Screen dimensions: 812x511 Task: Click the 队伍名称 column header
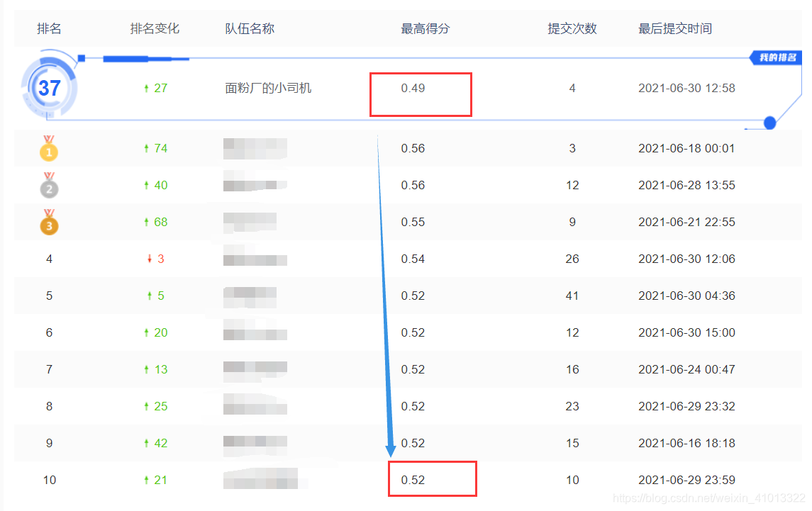[x=250, y=28]
